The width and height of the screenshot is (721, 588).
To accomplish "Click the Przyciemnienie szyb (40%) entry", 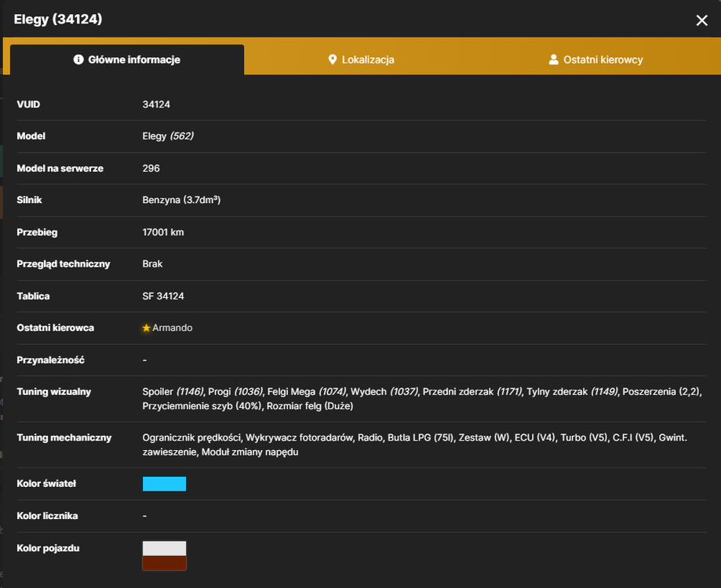I will 202,406.
